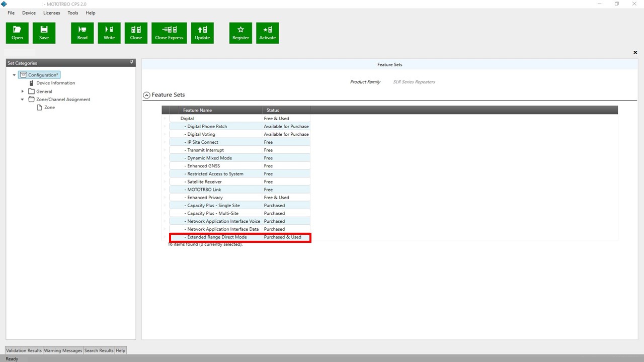Save the codeplug using the Save icon
This screenshot has width=644, height=362.
(44, 32)
